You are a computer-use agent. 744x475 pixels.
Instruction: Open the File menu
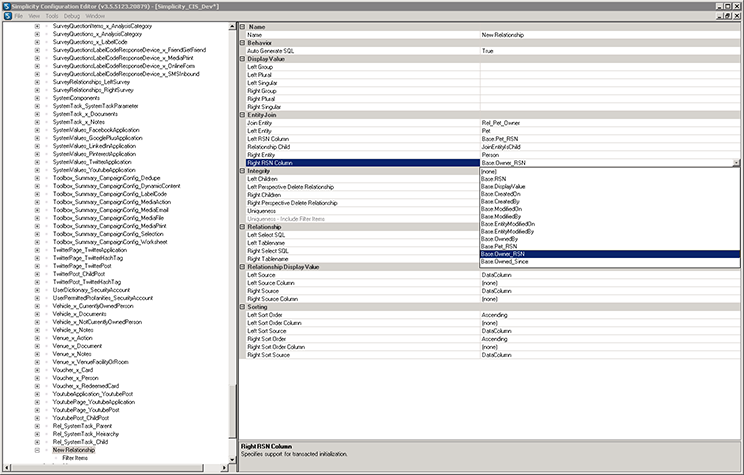click(19, 16)
